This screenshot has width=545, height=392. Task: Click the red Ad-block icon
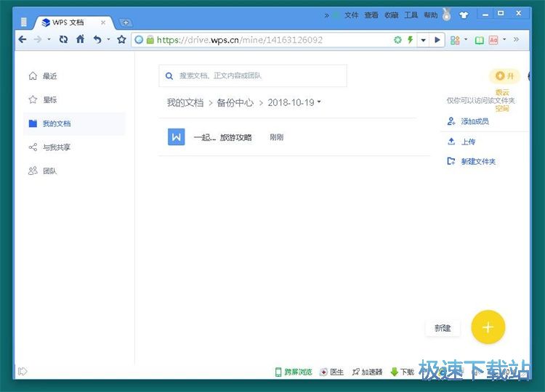(x=493, y=40)
